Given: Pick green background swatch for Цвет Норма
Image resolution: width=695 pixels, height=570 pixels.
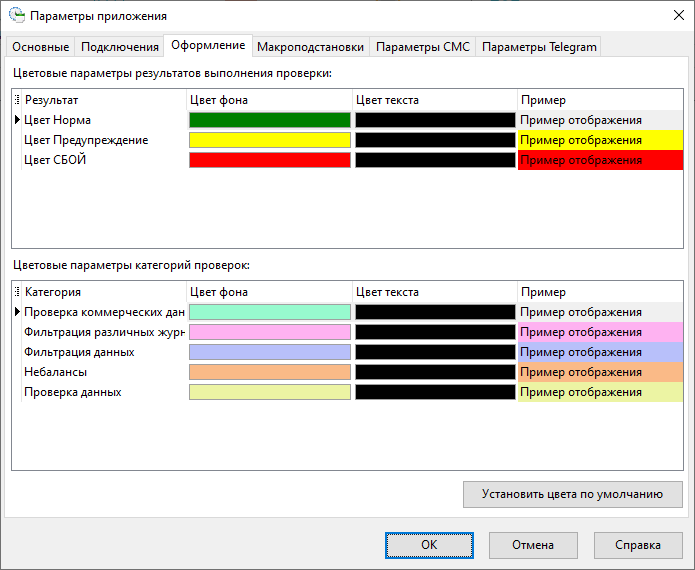Looking at the screenshot, I should tap(269, 120).
